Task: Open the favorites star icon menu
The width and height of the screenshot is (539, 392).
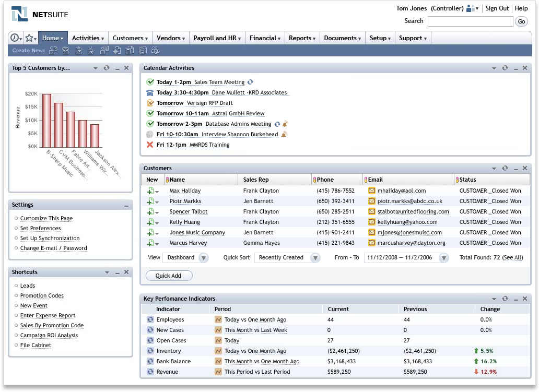Action: pos(31,38)
